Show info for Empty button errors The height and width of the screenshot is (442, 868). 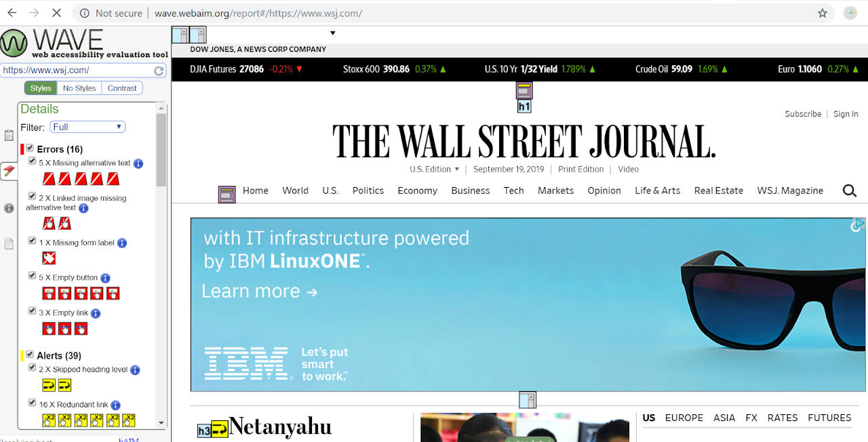(105, 278)
